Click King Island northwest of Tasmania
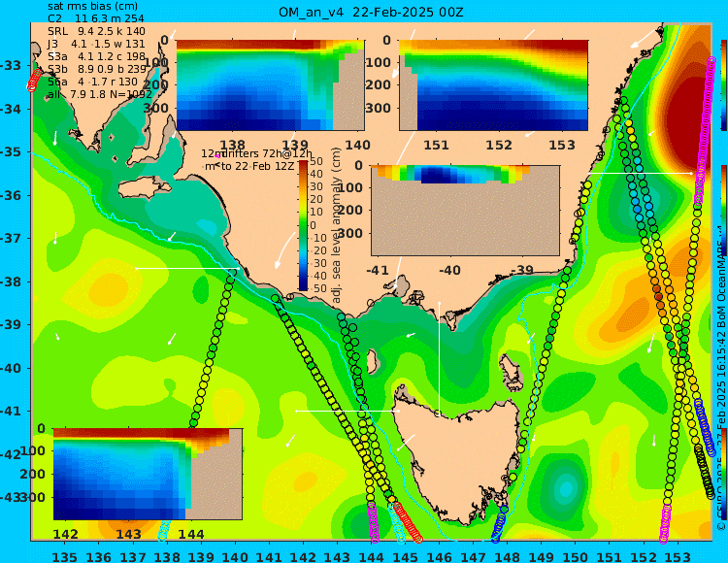This screenshot has width=728, height=563. click(x=372, y=361)
